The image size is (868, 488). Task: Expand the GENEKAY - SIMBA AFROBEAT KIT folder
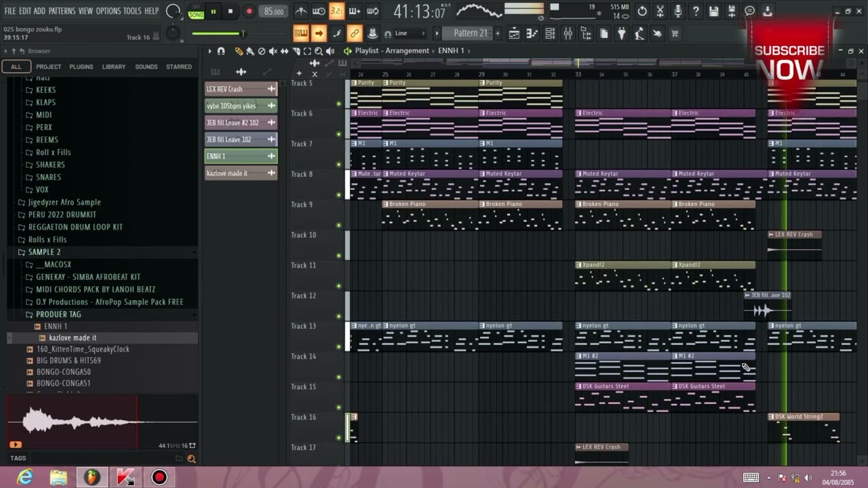(88, 277)
